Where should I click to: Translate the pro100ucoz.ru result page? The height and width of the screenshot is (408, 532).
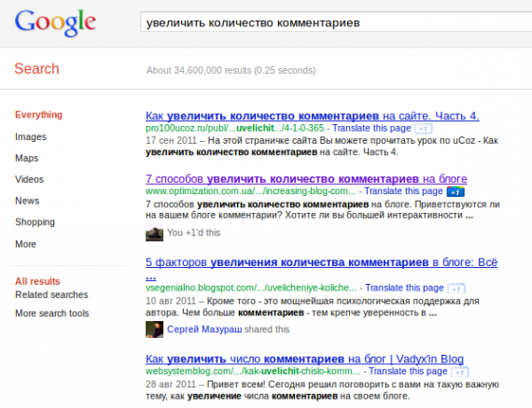coord(371,128)
